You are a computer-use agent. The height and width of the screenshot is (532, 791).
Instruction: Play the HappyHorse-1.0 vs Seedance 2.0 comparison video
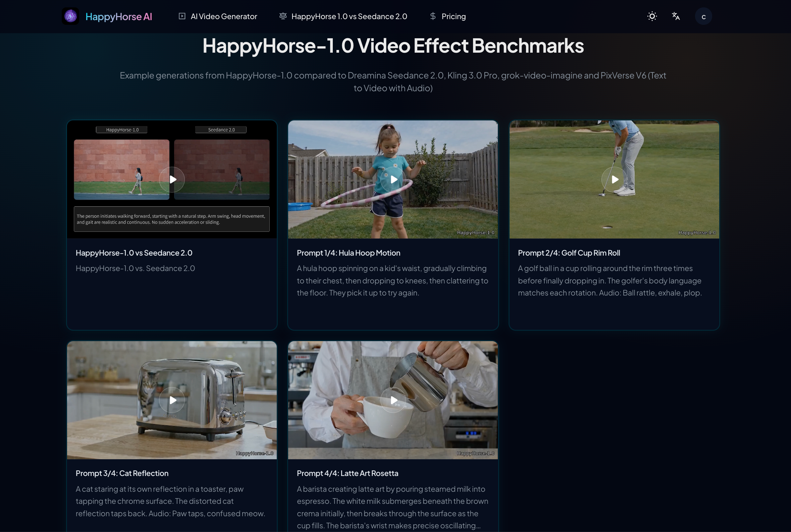point(172,179)
